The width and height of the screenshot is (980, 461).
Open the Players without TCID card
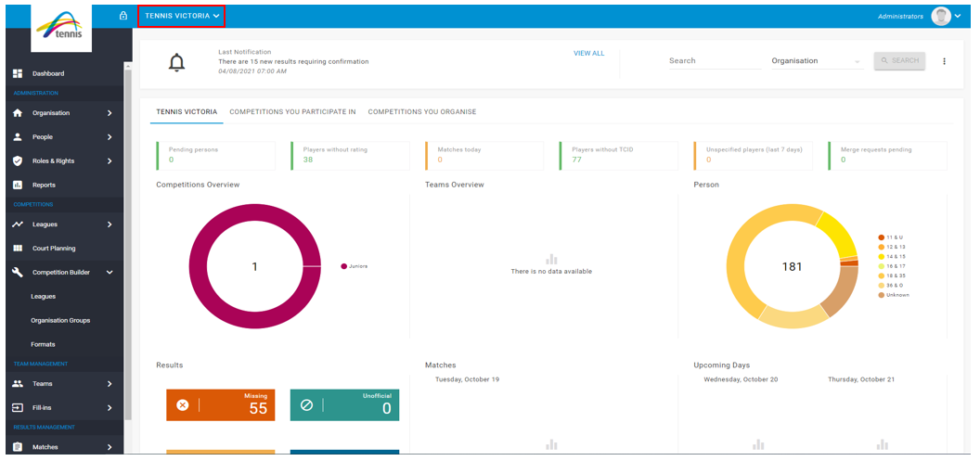click(619, 156)
